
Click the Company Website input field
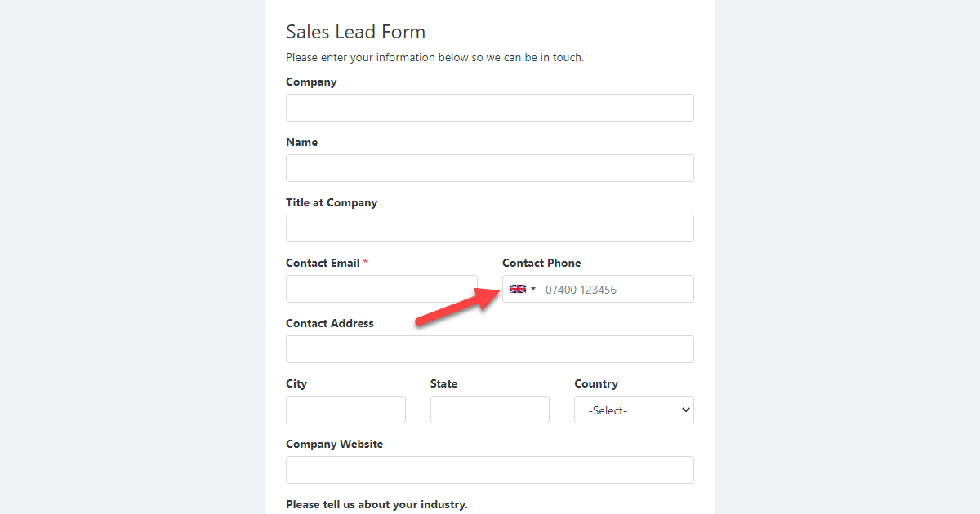point(489,470)
